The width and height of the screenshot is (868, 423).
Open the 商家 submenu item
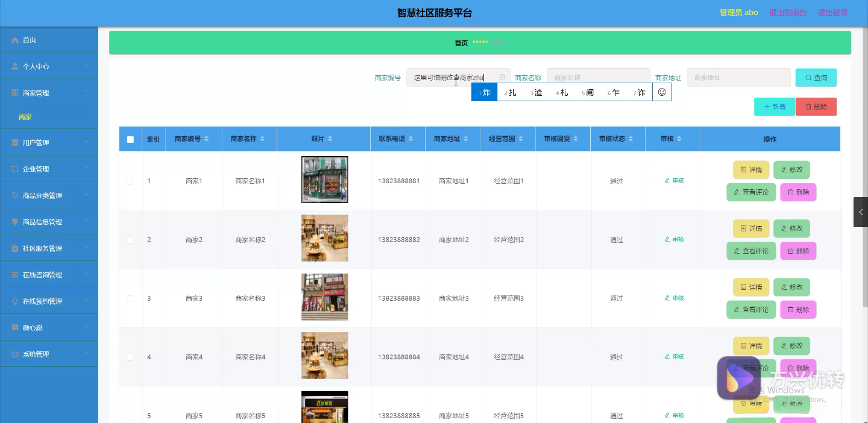point(25,117)
